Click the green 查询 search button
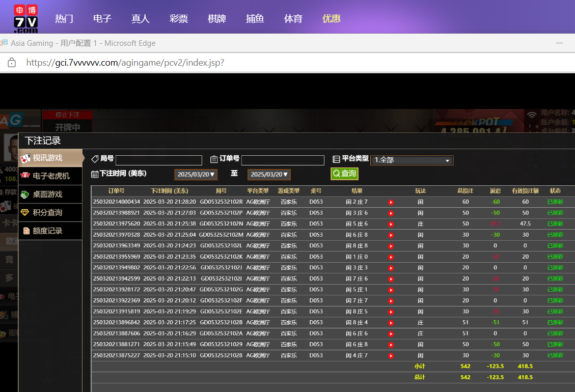The image size is (575, 392). tap(344, 174)
